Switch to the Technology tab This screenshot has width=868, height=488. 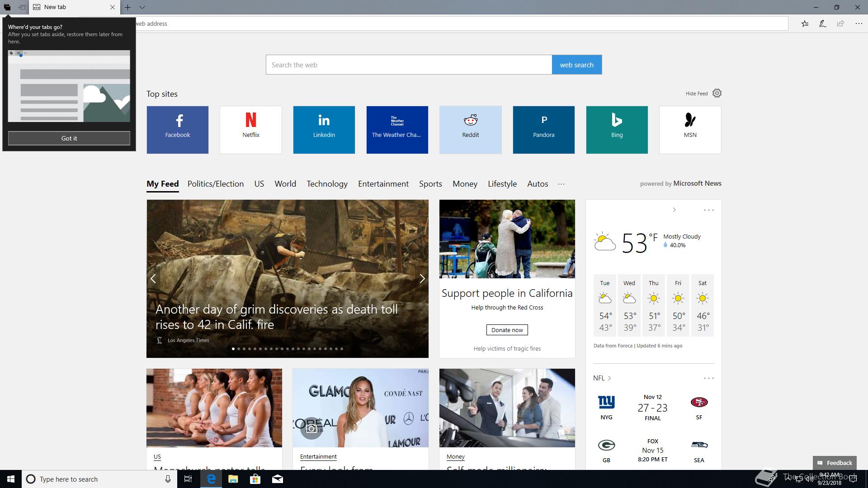tap(327, 184)
